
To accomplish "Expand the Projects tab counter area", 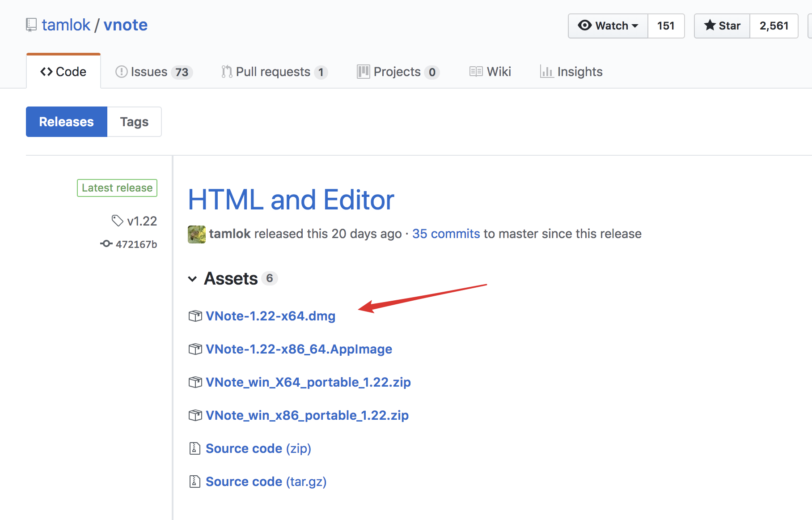I will (431, 72).
